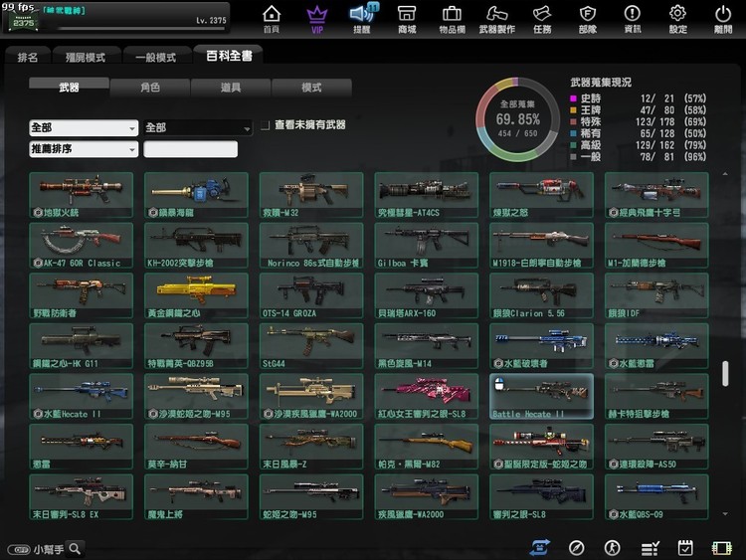The width and height of the screenshot is (746, 560).
Task: Select the StG44 weapon card
Action: [311, 346]
